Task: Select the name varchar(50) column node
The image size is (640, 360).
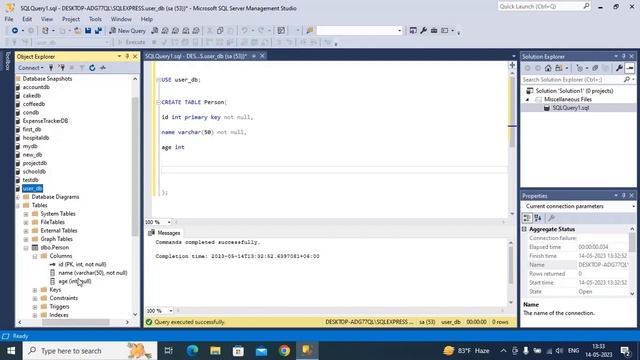Action: 93,273
